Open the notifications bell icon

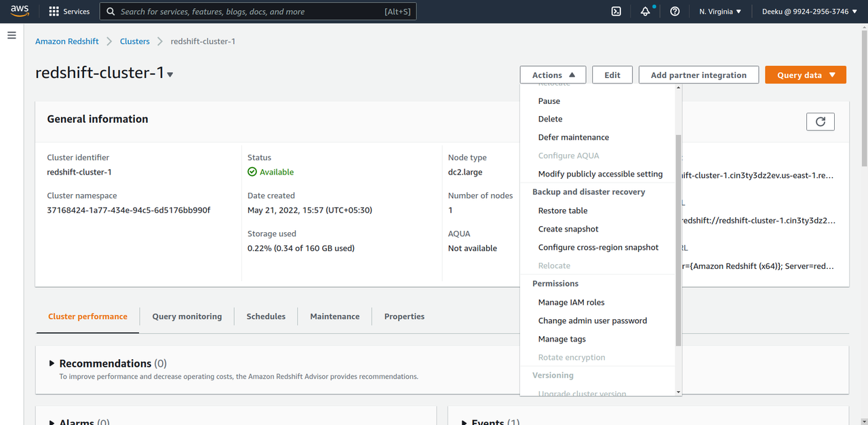645,12
